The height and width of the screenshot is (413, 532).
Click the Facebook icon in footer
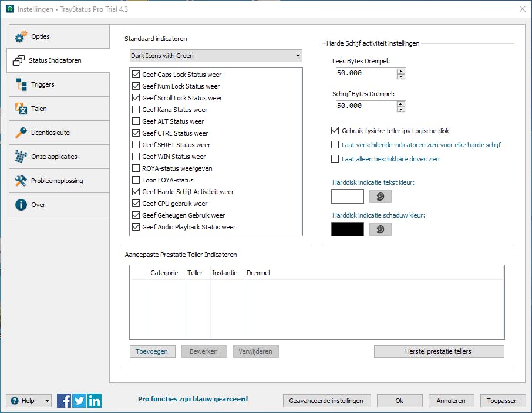click(64, 401)
